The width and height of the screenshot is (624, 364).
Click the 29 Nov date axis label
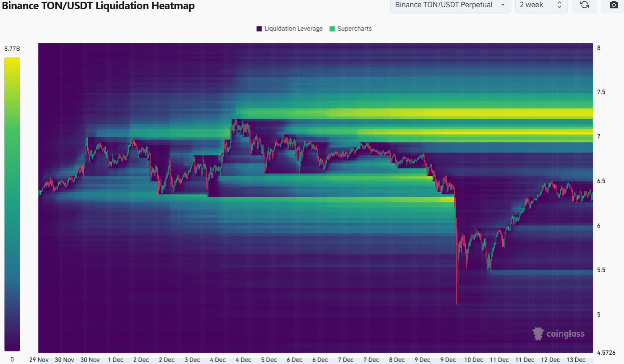click(x=39, y=360)
